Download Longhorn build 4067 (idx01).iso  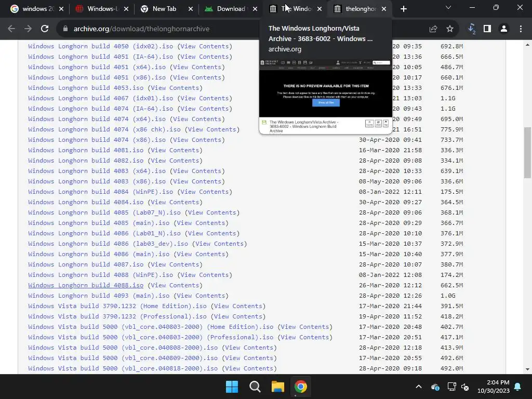pos(101,98)
